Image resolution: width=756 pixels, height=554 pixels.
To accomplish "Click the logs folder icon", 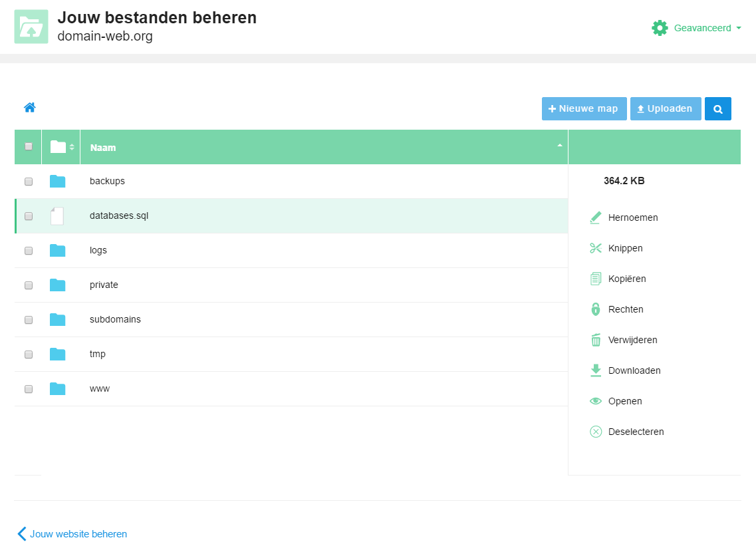I will click(57, 251).
